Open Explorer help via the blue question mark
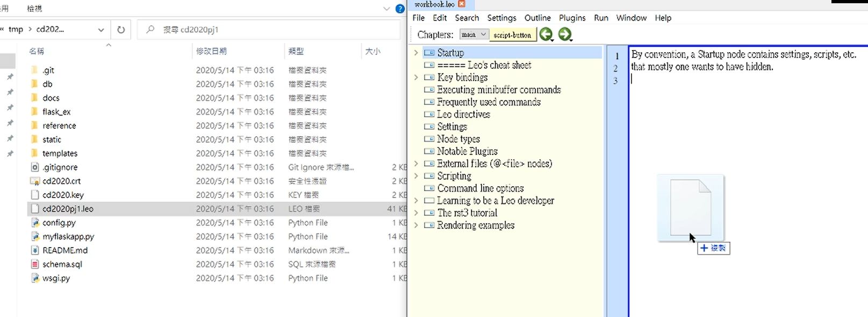The image size is (868, 317). pos(400,9)
